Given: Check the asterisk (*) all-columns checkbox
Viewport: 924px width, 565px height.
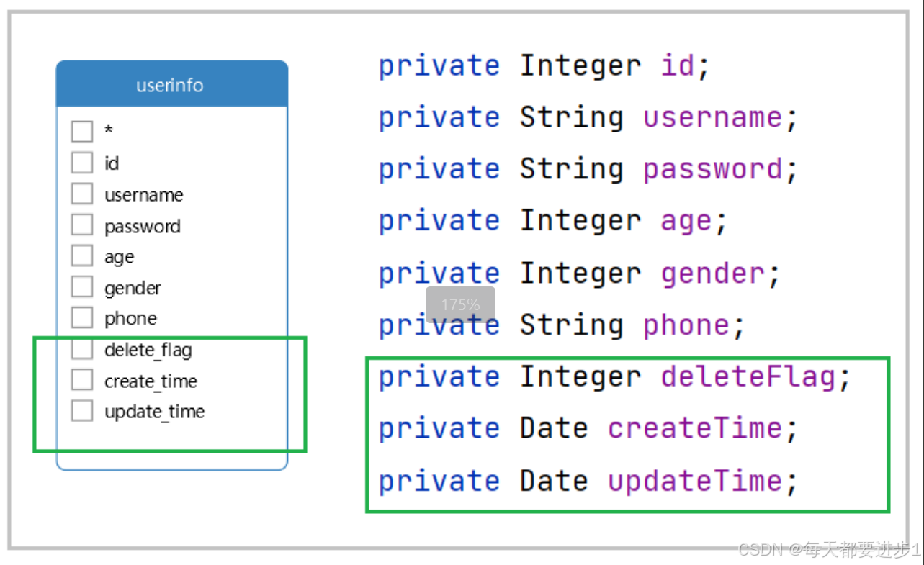Looking at the screenshot, I should click(82, 132).
